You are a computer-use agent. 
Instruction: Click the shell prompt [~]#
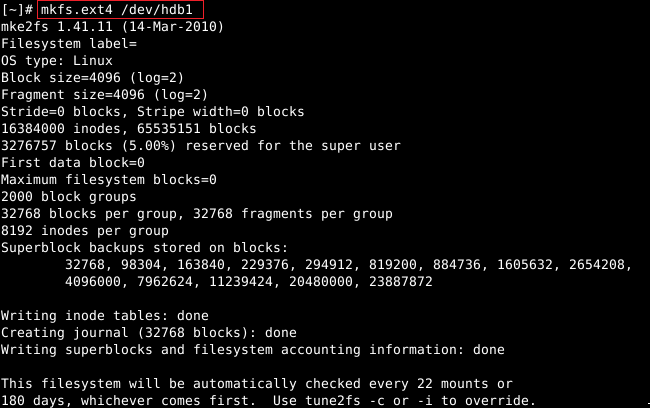point(17,10)
